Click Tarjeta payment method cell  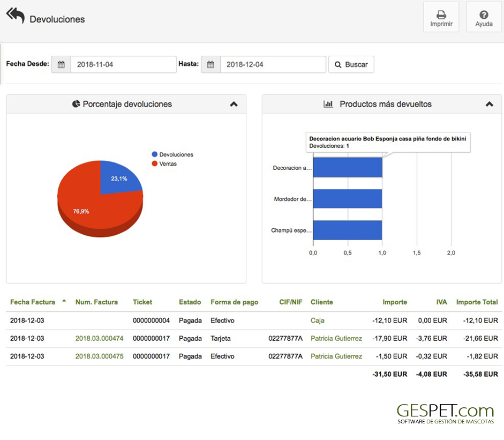pos(221,338)
